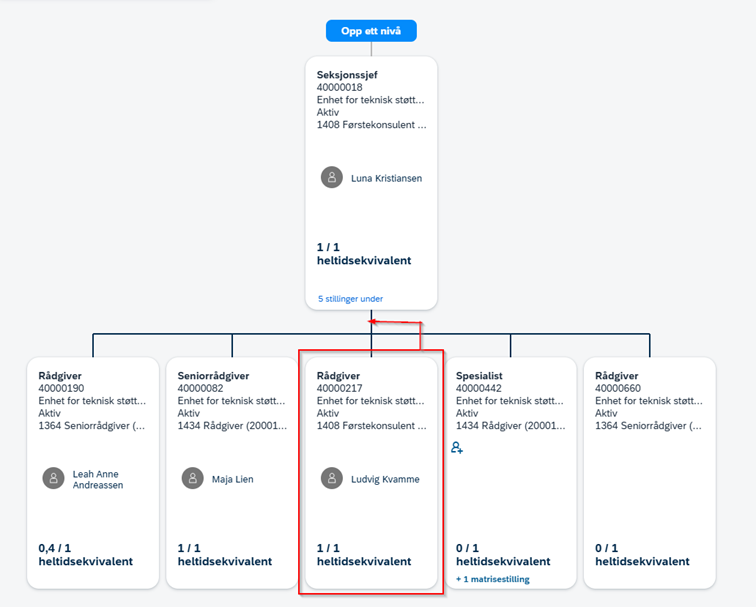Click Leah Anne Andreassen's avatar icon
The height and width of the screenshot is (607, 756).
pyautogui.click(x=54, y=478)
